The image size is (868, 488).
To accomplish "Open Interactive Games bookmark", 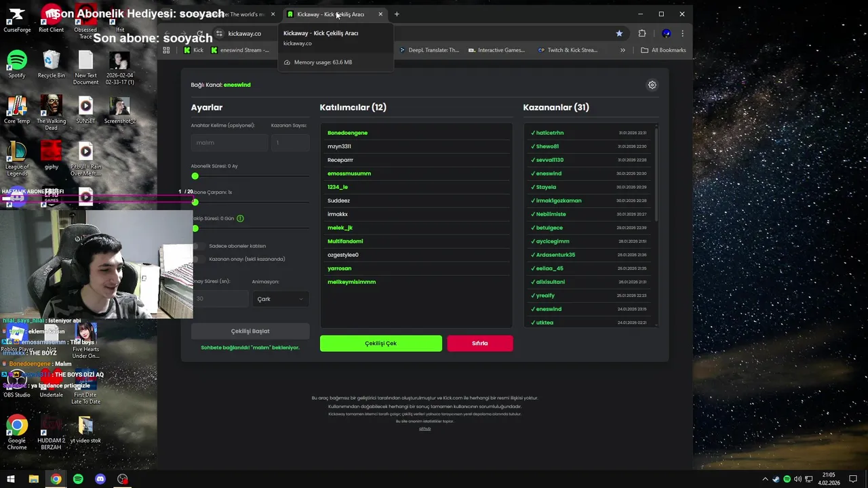I will coord(496,50).
